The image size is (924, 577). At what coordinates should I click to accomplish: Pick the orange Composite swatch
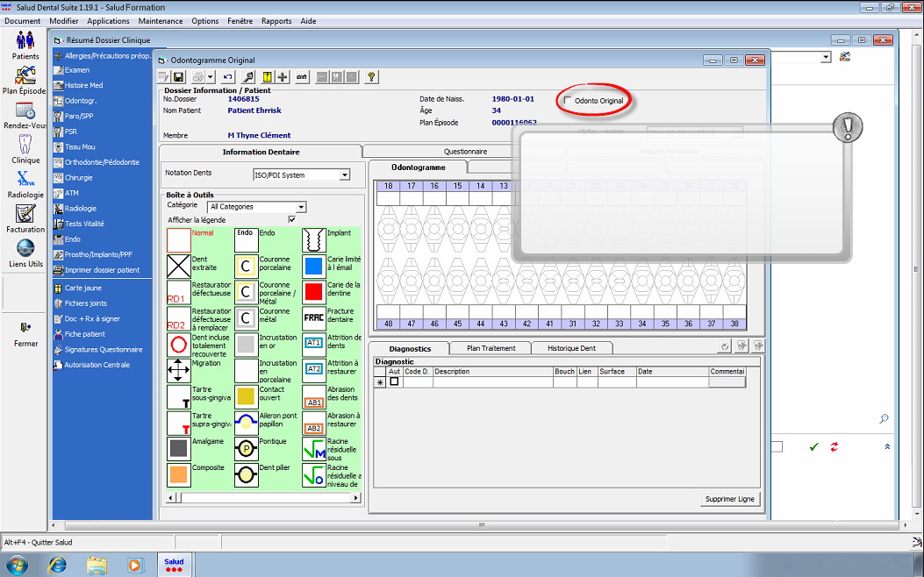point(178,474)
